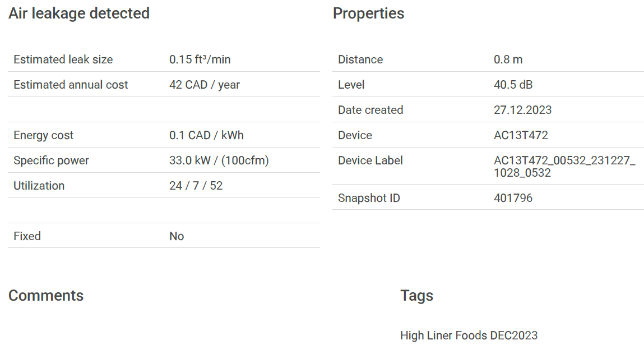Click the Estimated leak size value 0.15 ft³/min
This screenshot has width=644, height=345.
pyautogui.click(x=200, y=59)
